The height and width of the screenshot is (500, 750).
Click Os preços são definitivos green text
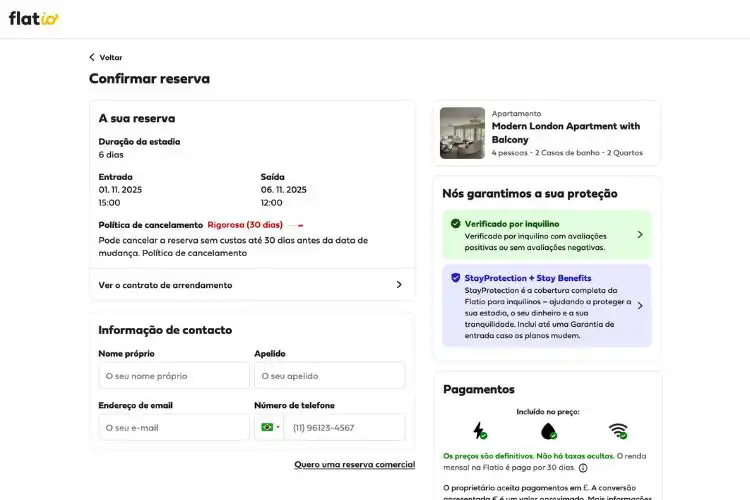[529, 456]
